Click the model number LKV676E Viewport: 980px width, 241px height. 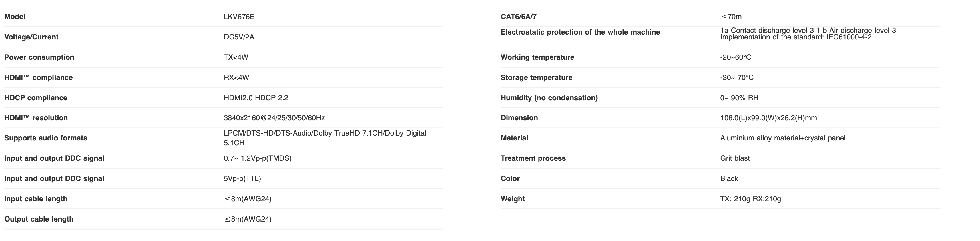pyautogui.click(x=239, y=17)
